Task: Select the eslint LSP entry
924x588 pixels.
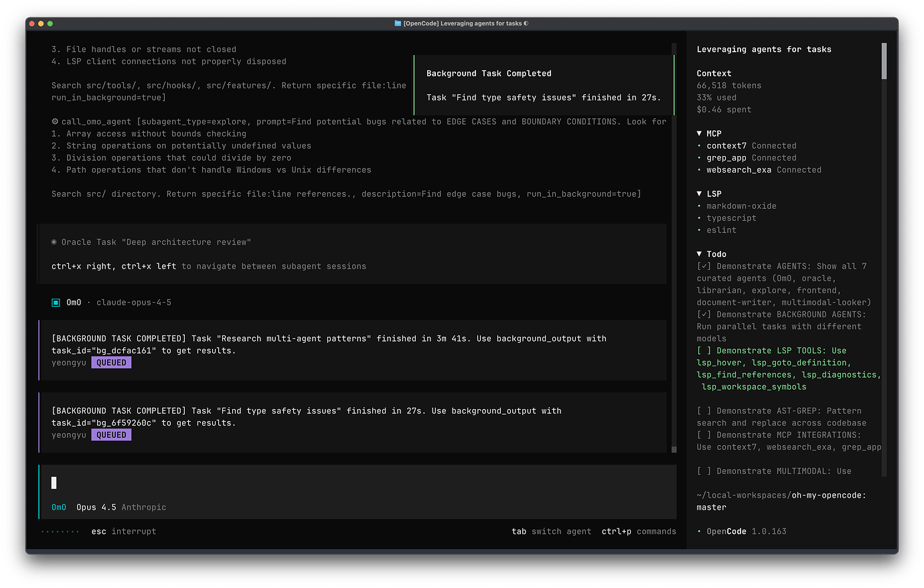Action: (x=716, y=230)
